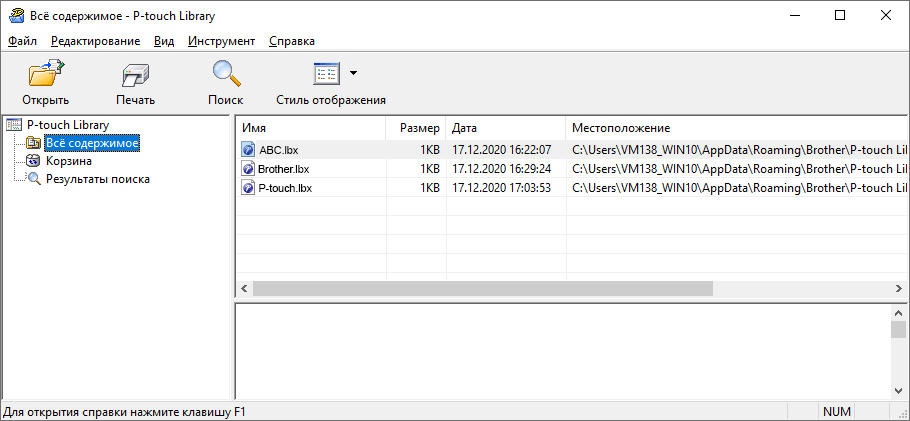
Task: Select the Результаты поиска tree item
Action: click(x=97, y=179)
